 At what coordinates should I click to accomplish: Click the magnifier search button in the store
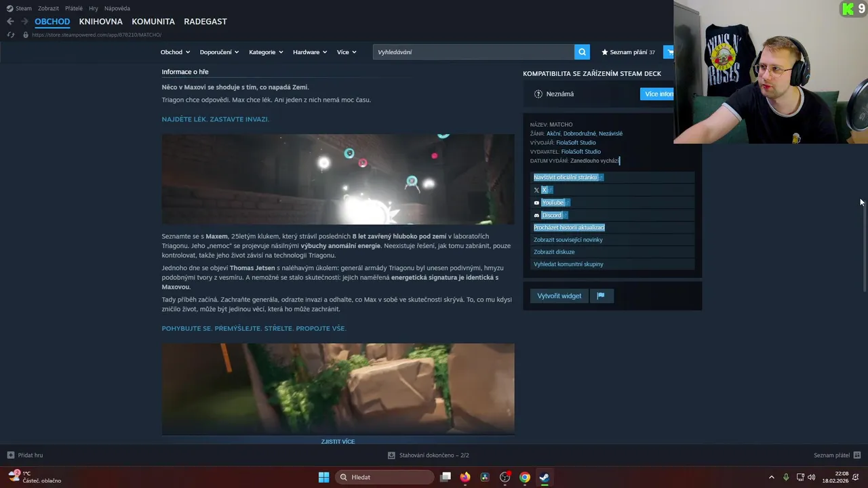582,52
